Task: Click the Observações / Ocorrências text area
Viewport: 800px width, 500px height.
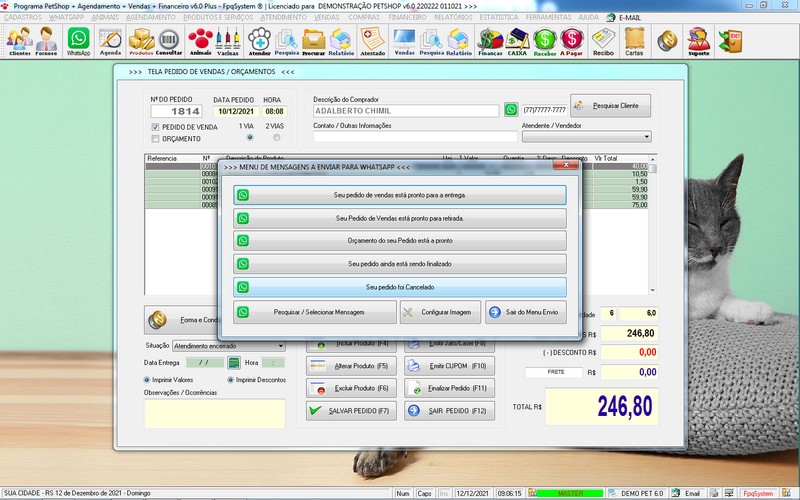Action: [215, 414]
